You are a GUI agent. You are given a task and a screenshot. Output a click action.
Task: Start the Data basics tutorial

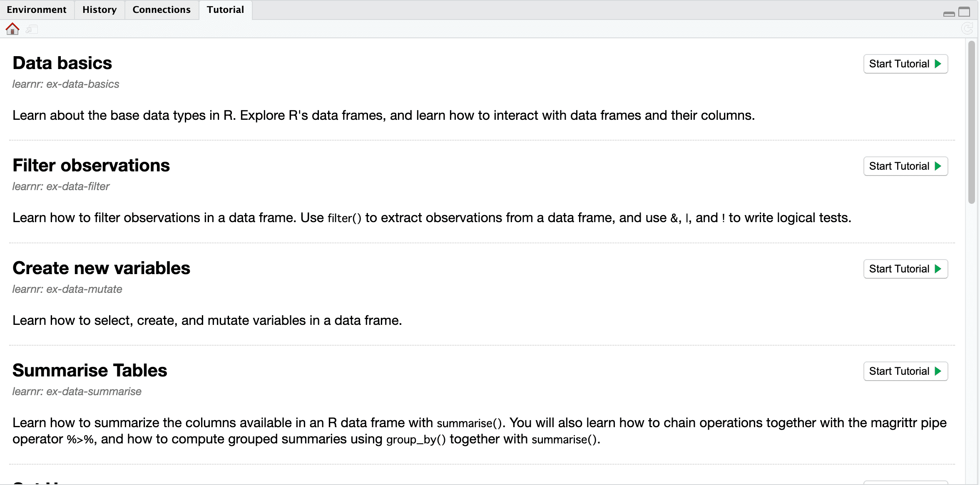point(905,64)
